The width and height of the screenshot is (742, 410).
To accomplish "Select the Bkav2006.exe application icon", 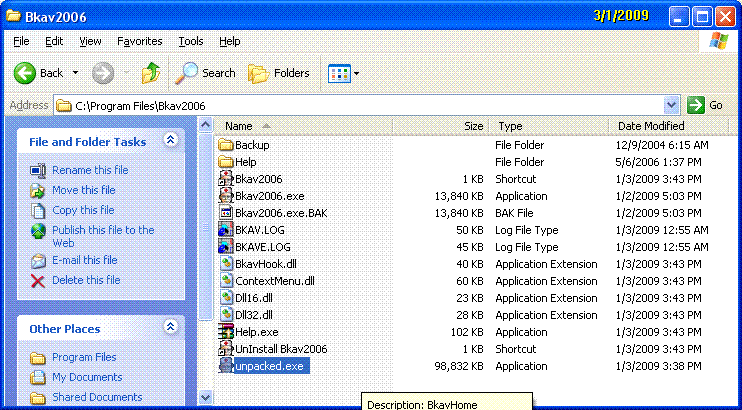I will point(226,196).
